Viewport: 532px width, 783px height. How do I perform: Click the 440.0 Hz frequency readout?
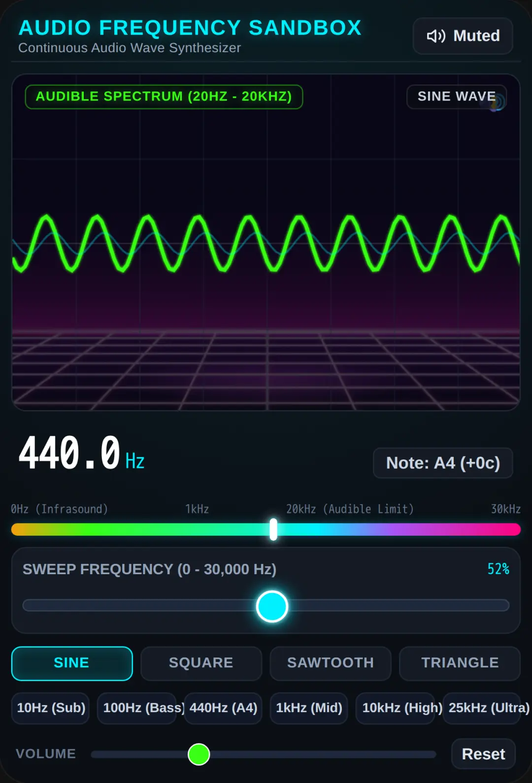(x=81, y=453)
